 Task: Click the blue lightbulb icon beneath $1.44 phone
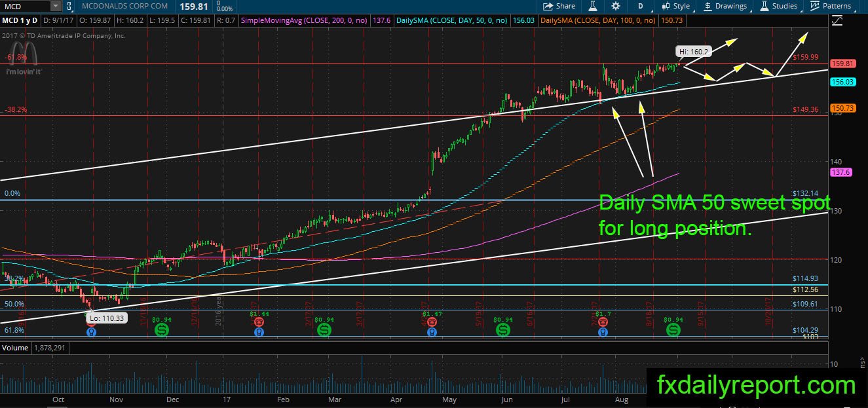point(259,332)
